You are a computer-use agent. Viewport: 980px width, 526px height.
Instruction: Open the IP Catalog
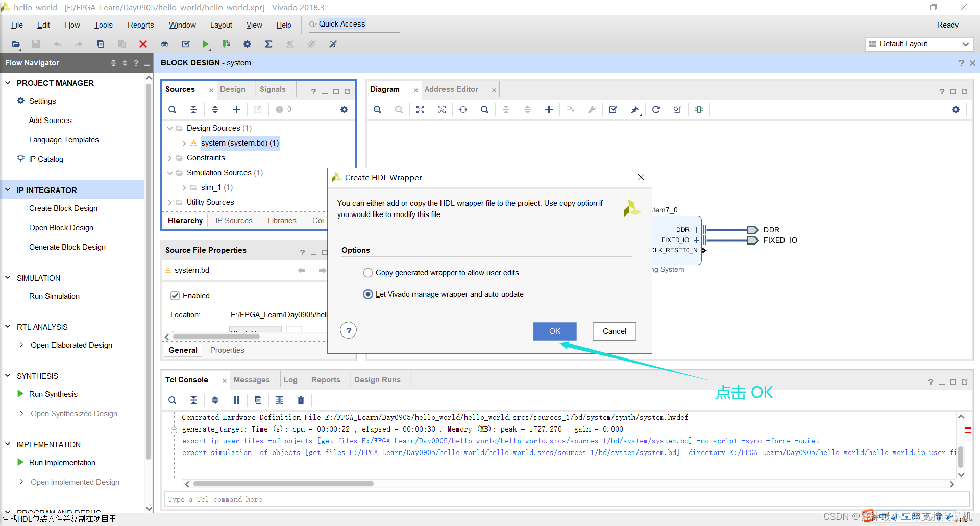pos(46,159)
